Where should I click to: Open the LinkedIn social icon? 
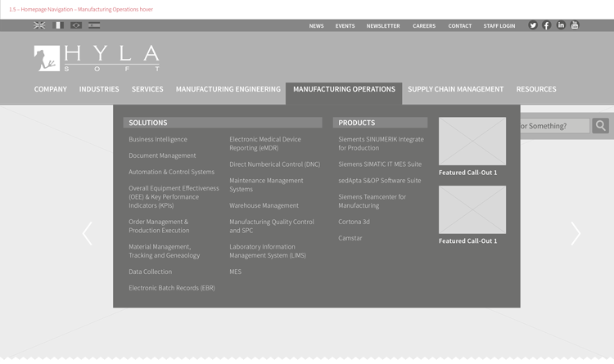click(561, 25)
